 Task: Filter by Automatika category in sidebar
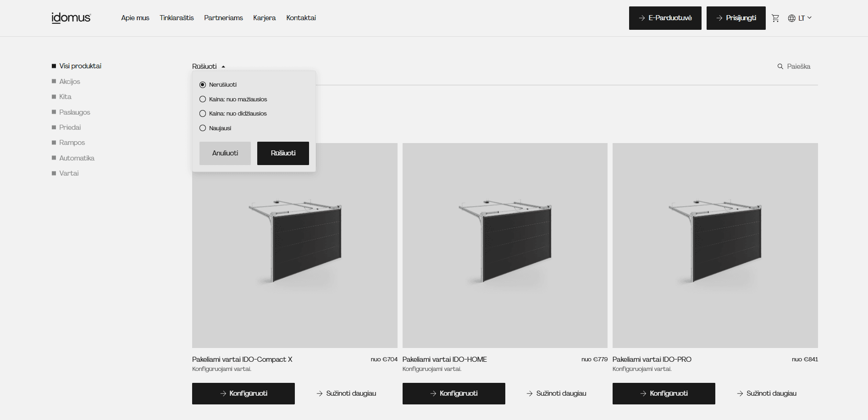[x=77, y=158]
